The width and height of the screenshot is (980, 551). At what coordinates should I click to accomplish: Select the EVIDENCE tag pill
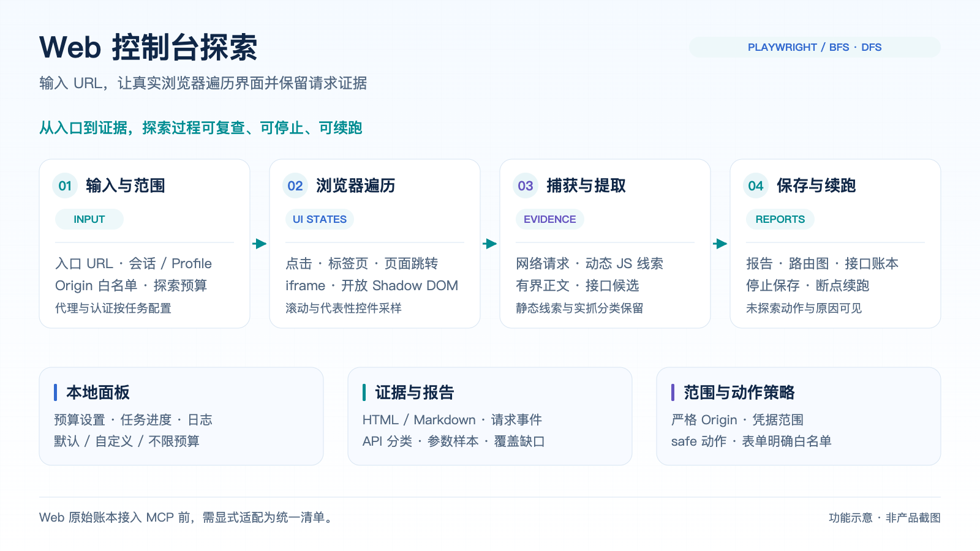pos(550,219)
